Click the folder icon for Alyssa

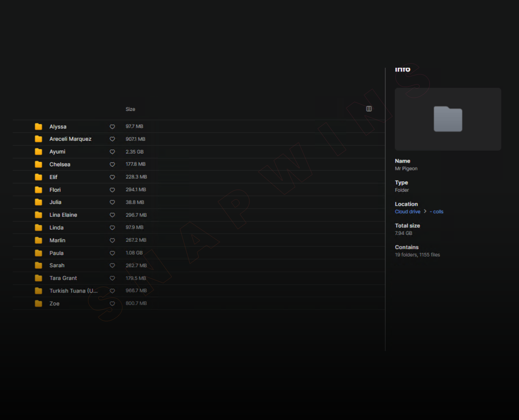point(39,126)
